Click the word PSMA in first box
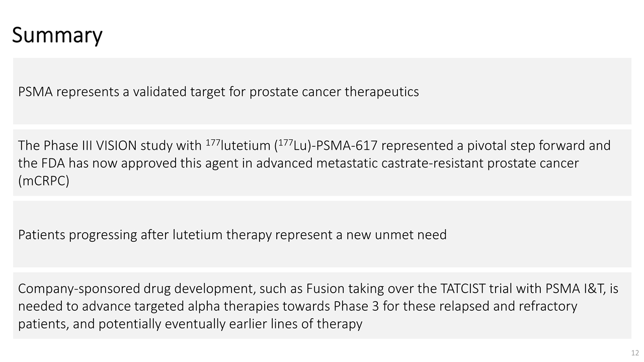Viewport: 644px width, 362px height. (36, 92)
